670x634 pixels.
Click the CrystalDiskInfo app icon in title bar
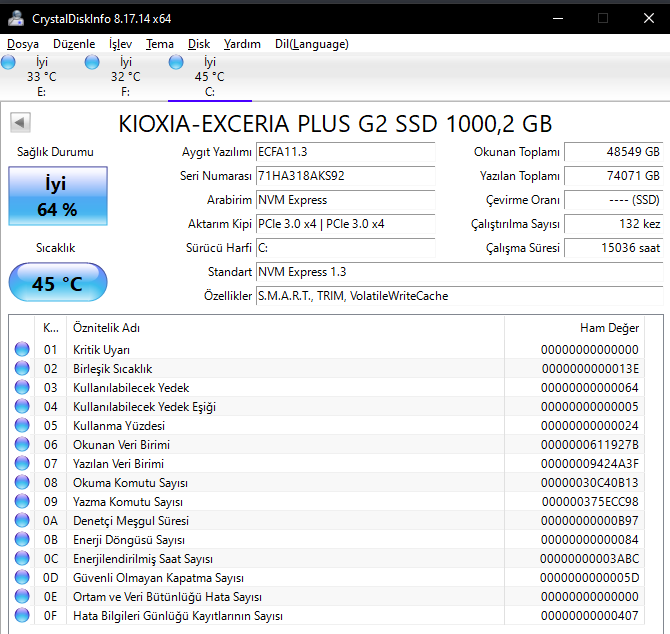[x=15, y=17]
